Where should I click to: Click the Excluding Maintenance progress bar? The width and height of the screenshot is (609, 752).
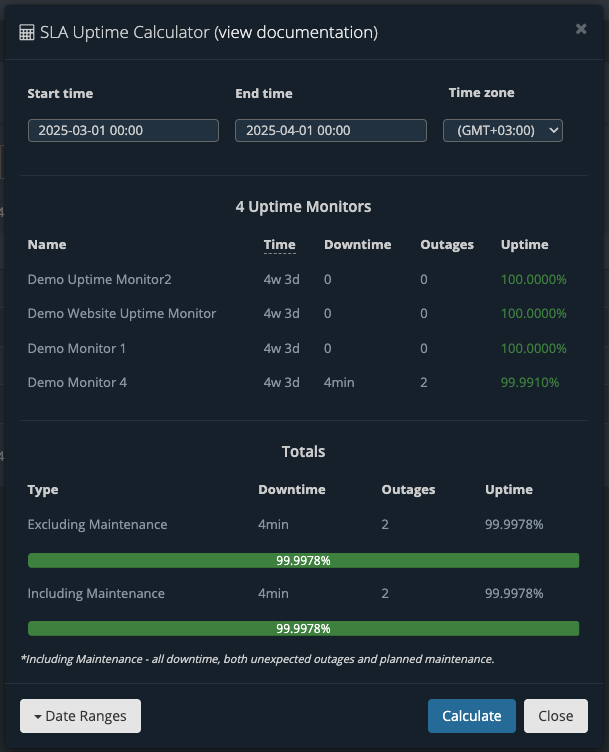(x=304, y=560)
